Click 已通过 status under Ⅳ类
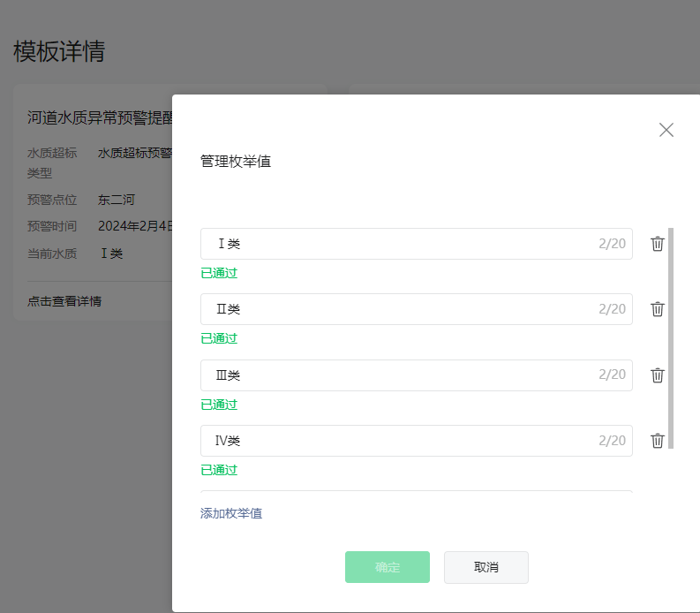 point(219,470)
